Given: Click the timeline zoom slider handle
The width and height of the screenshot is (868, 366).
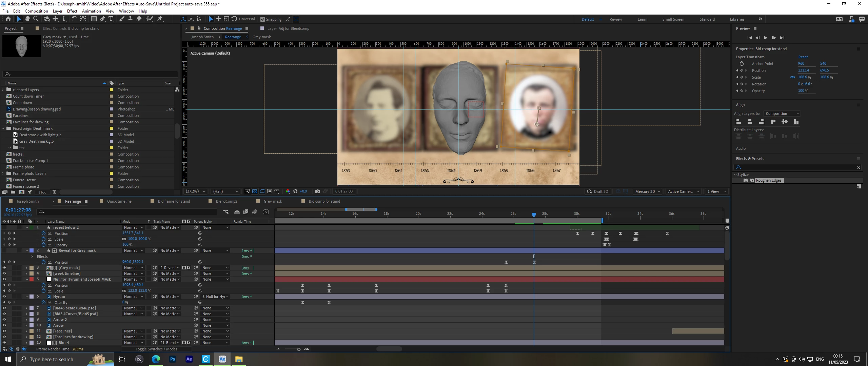Looking at the screenshot, I should click(x=299, y=349).
